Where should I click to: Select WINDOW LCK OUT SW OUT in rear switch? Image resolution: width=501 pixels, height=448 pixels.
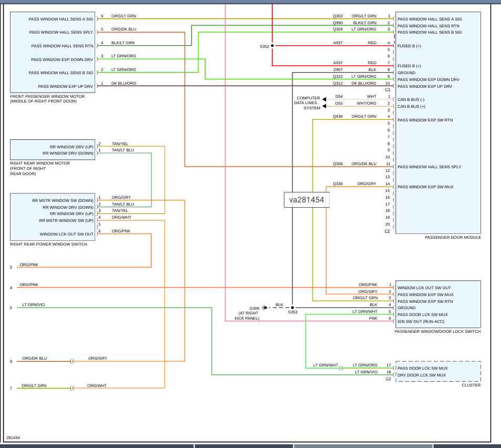click(x=66, y=234)
